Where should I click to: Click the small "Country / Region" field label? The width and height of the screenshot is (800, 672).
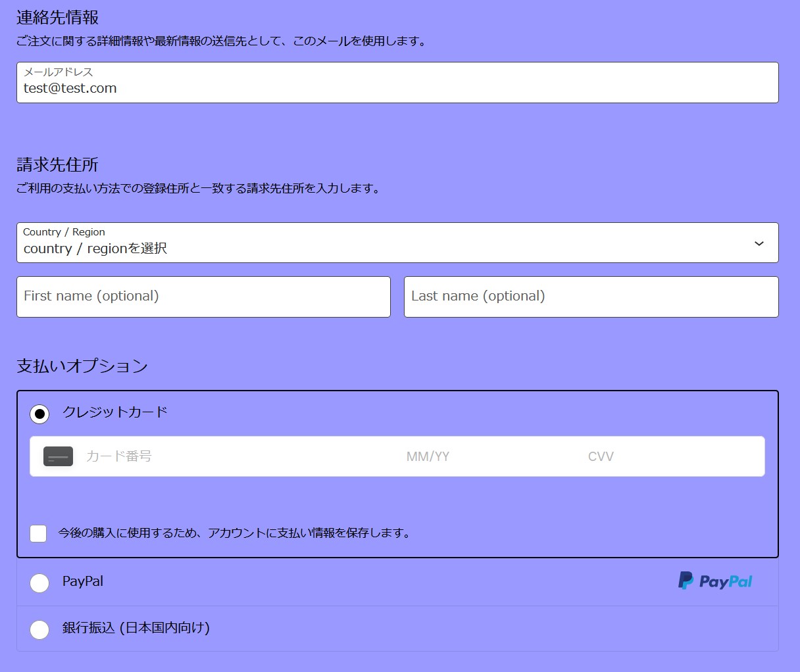tap(64, 232)
